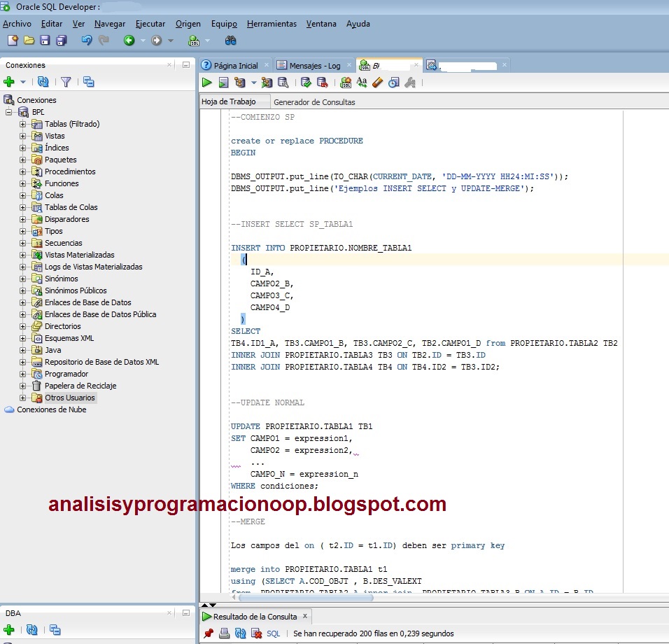
Task: Open an unshared SQL worksheet
Action: pyautogui.click(x=346, y=82)
